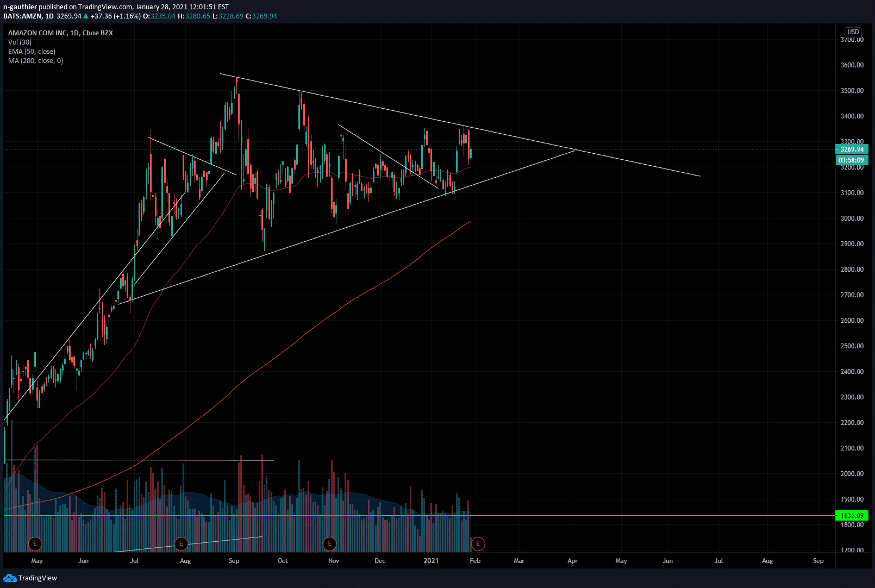Screen dimensions: 875x588
Task: Select the MA (200, close, 0) indicator label
Action: click(35, 60)
